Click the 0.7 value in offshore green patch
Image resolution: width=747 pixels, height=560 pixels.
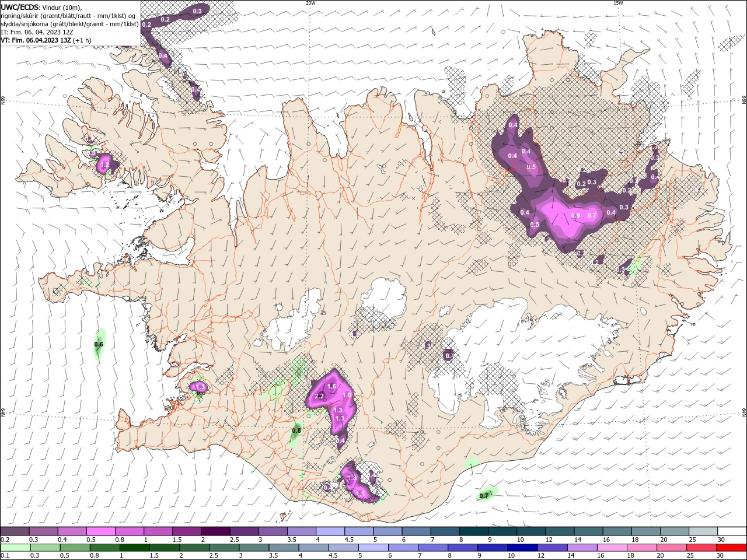coord(484,496)
